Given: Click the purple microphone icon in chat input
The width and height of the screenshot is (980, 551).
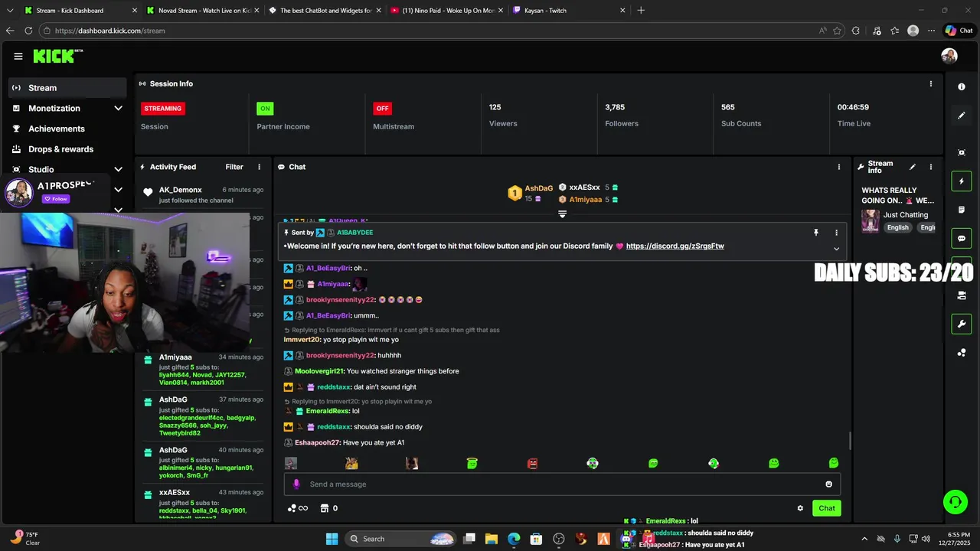Looking at the screenshot, I should pos(297,484).
